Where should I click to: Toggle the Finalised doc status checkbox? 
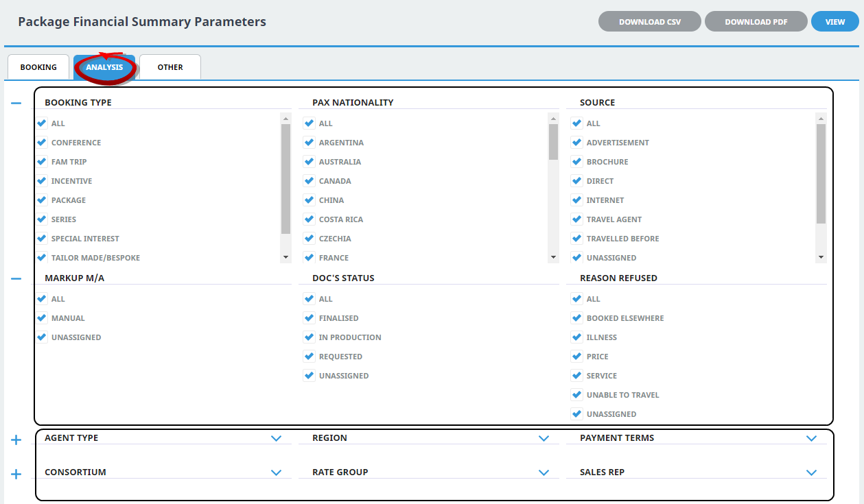[x=310, y=318]
